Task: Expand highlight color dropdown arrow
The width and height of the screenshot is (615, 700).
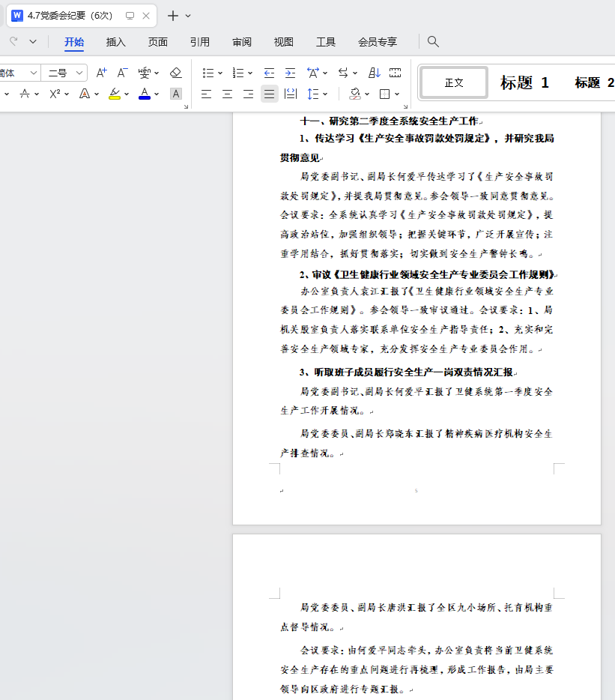Action: tap(127, 94)
